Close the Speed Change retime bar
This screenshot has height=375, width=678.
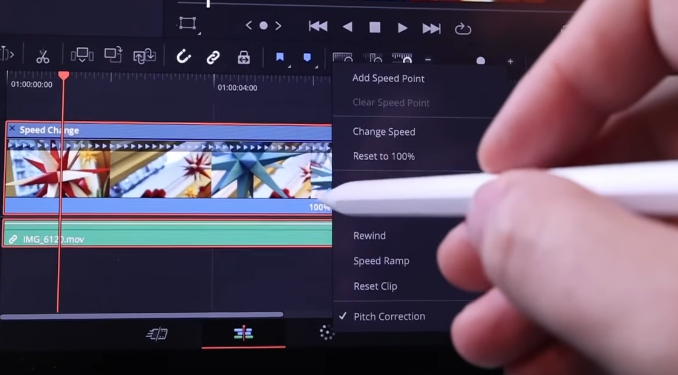click(12, 128)
